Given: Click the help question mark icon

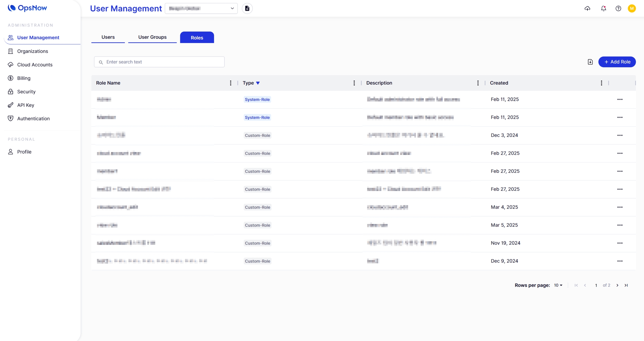Looking at the screenshot, I should [618, 8].
